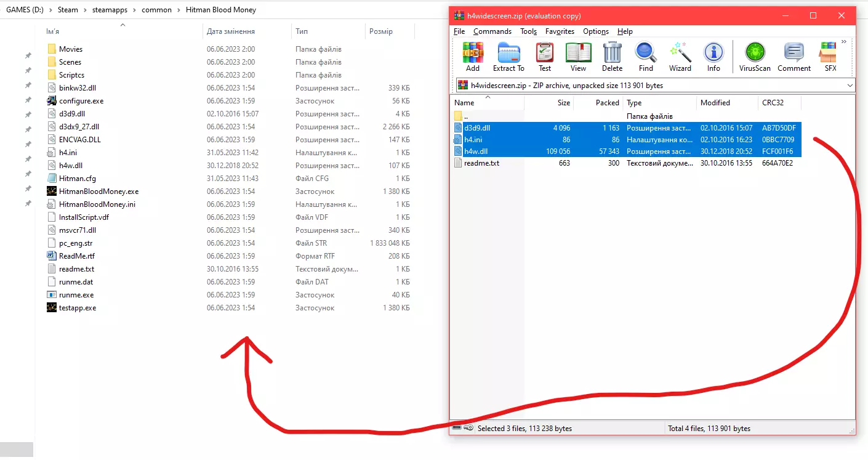Image resolution: width=868 pixels, height=460 pixels.
Task: Select h4.ini file icon in the archive
Action: tap(458, 140)
